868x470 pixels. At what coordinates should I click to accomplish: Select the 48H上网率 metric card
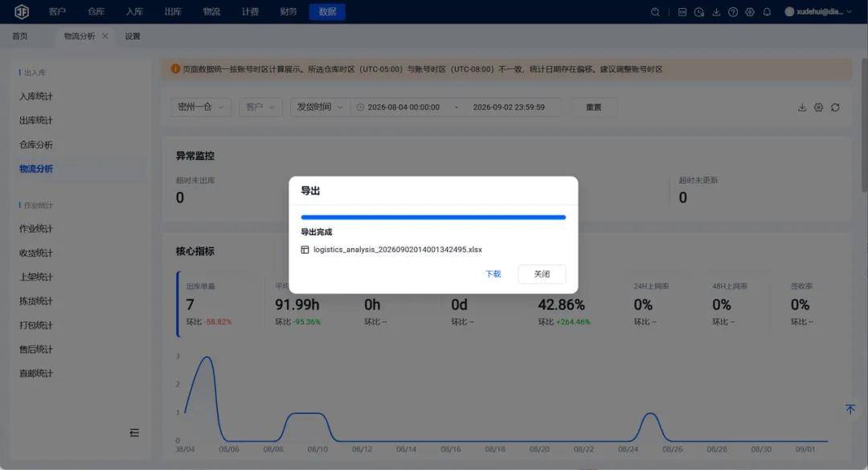pos(740,304)
